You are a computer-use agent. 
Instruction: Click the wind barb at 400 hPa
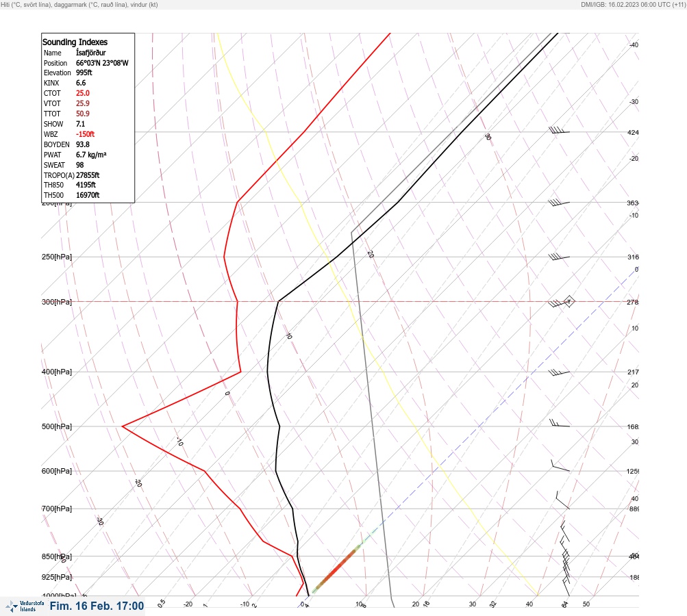(559, 372)
